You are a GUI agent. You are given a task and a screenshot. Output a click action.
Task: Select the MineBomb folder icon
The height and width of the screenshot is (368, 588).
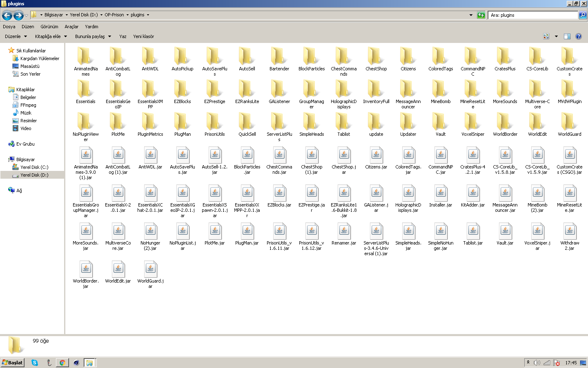click(441, 89)
